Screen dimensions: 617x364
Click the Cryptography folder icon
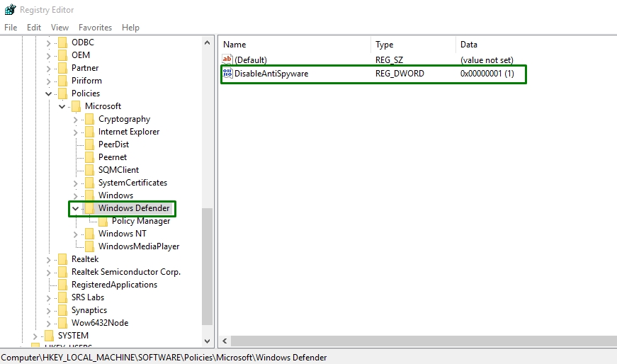click(x=90, y=119)
